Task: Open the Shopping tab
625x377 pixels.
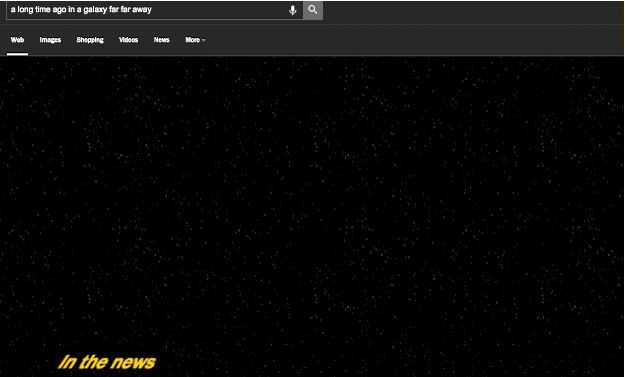Action: (x=90, y=40)
